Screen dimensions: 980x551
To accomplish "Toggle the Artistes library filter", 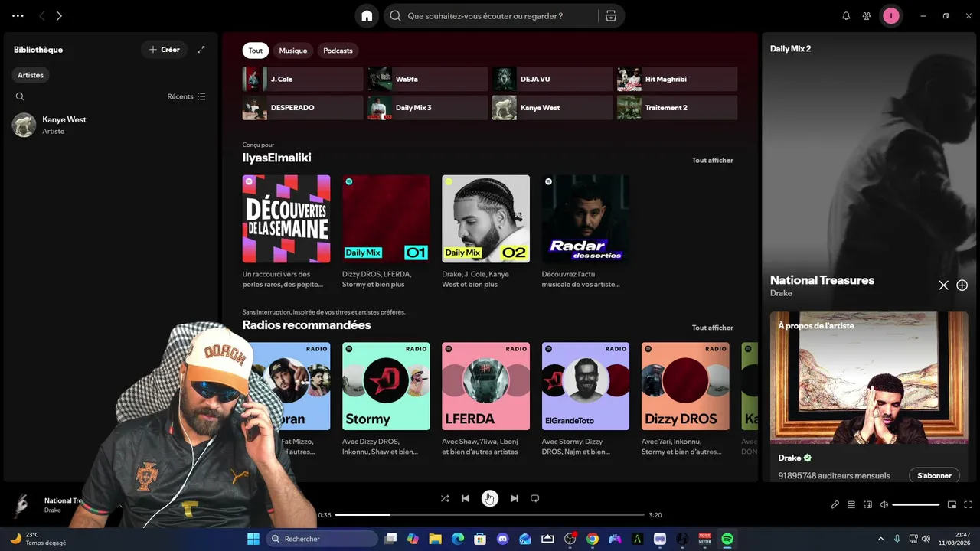I will pos(31,75).
